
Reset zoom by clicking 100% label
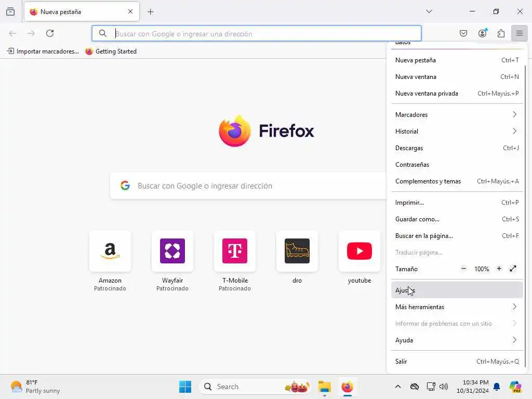482,269
